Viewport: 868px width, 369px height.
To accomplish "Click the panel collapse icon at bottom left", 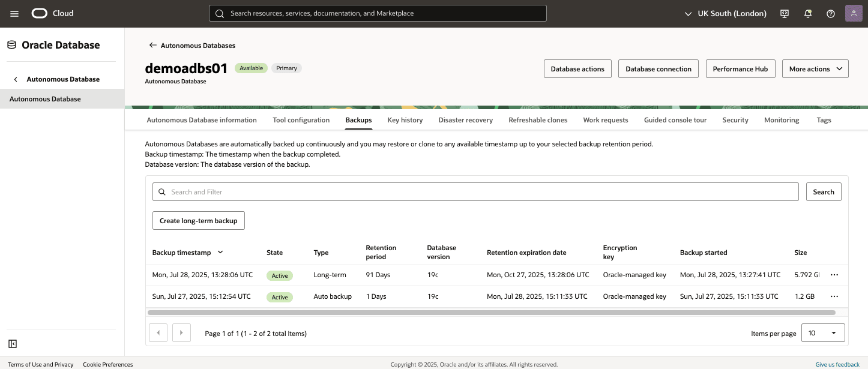I will [13, 343].
